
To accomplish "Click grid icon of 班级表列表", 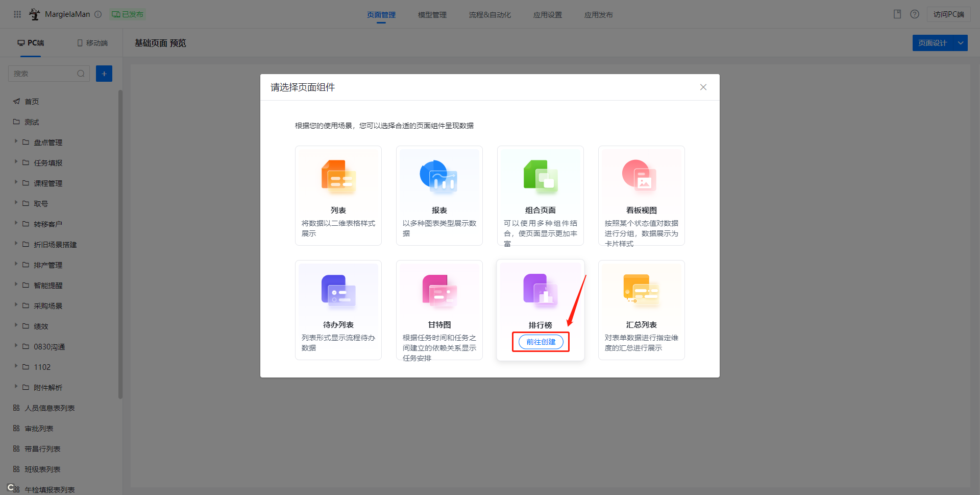I will point(16,469).
